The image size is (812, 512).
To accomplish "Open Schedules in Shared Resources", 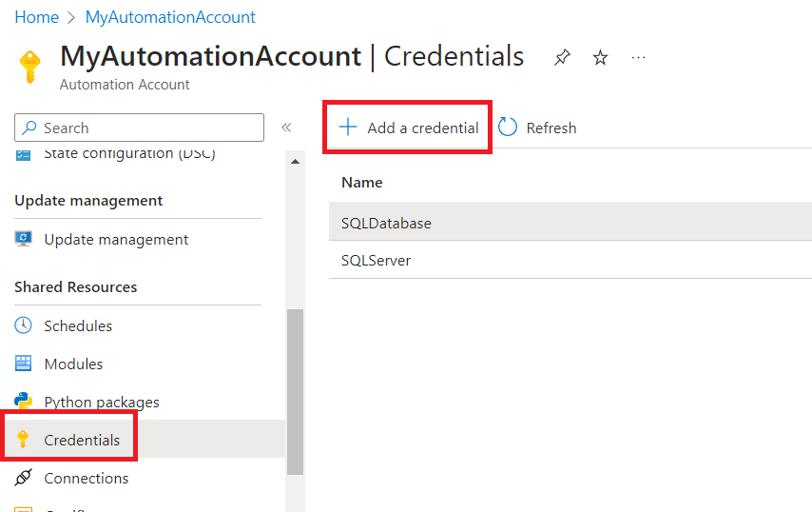I will point(78,326).
